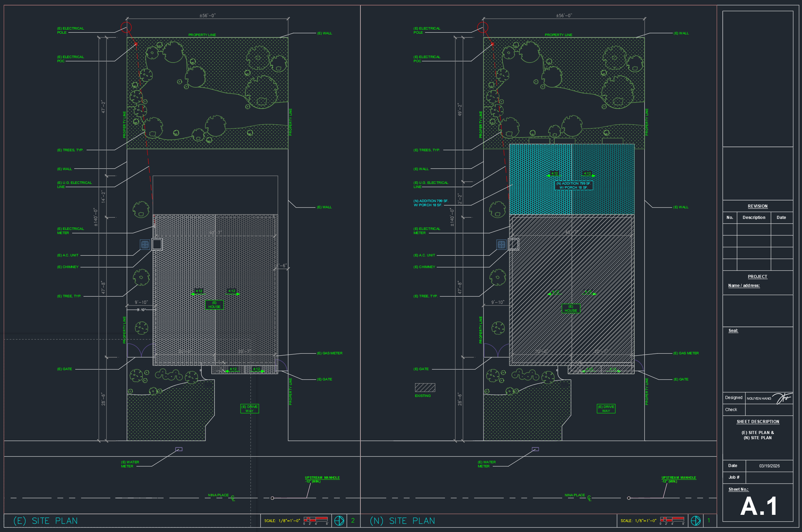Select the graphic scale bar in the (N) site plan
The width and height of the screenshot is (802, 532).
point(672,520)
